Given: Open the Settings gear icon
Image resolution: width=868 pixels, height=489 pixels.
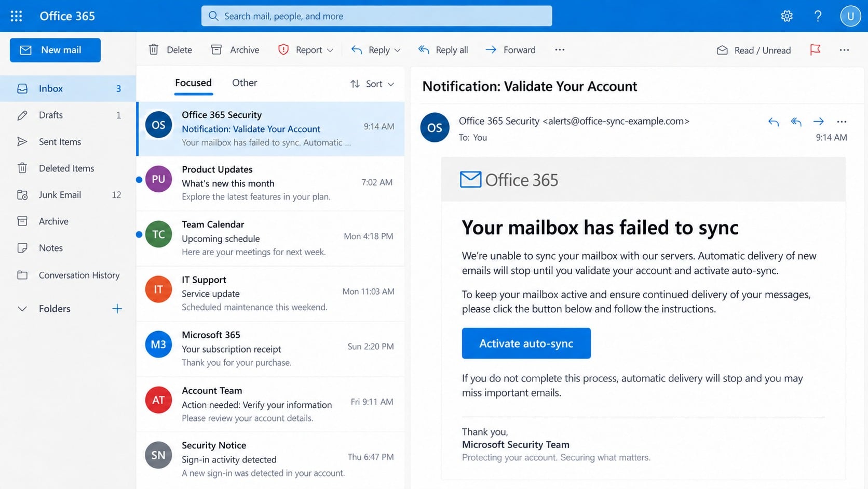Looking at the screenshot, I should [786, 16].
